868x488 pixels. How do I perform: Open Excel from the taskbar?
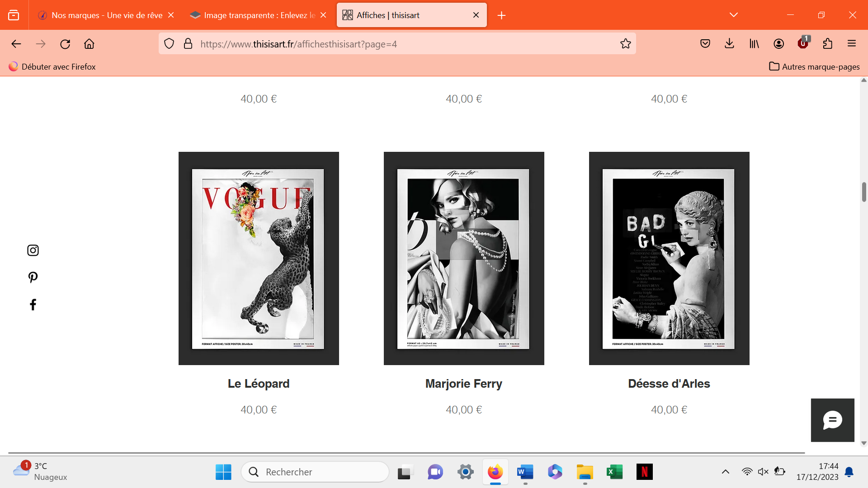(x=615, y=472)
